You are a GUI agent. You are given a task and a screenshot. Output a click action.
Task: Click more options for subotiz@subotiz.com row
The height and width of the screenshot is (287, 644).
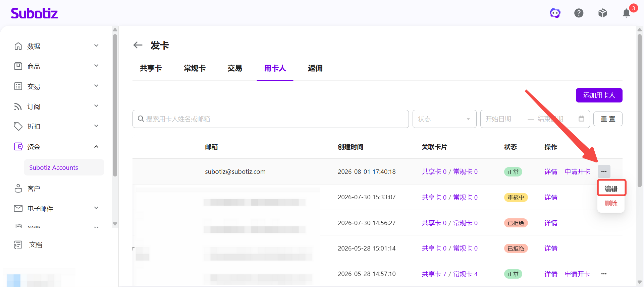tap(604, 171)
